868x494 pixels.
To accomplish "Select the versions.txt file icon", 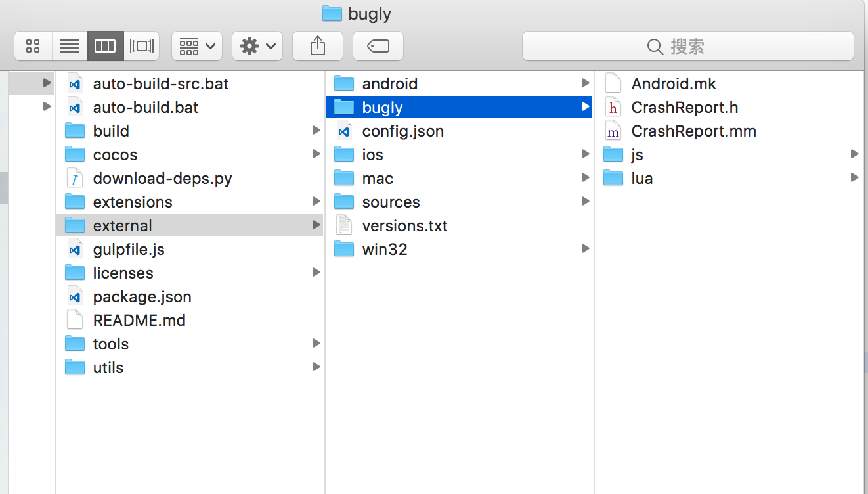I will point(344,226).
